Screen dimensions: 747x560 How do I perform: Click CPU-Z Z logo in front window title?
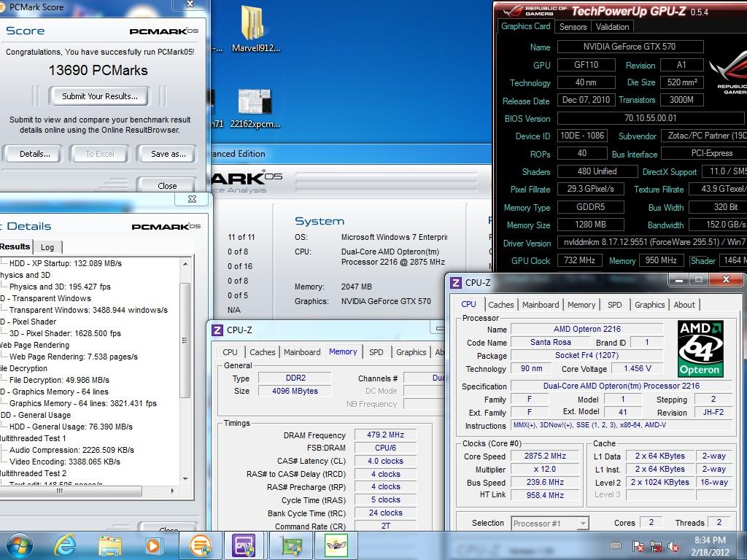click(455, 282)
